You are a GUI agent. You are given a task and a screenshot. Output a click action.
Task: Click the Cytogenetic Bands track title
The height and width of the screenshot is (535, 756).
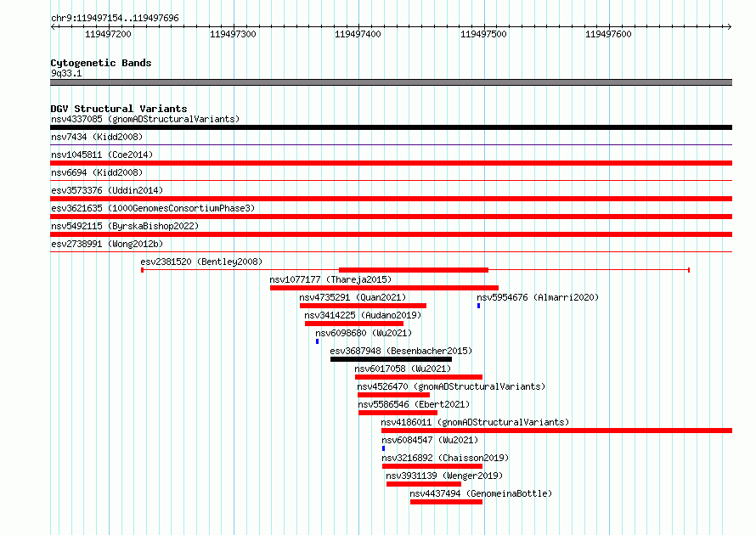point(101,63)
